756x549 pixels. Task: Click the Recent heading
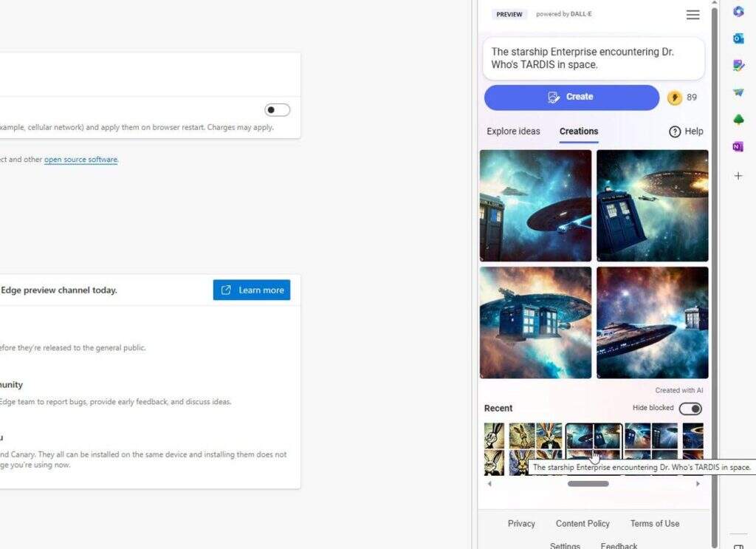[x=498, y=408]
